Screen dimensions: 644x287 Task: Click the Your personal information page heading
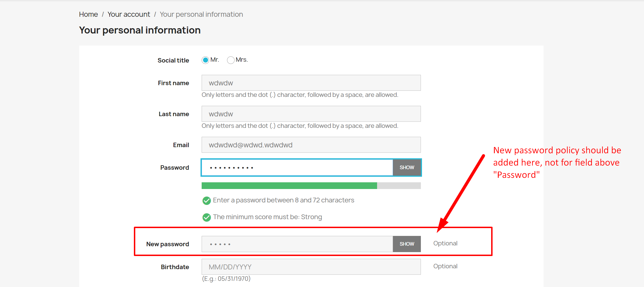[x=139, y=30]
